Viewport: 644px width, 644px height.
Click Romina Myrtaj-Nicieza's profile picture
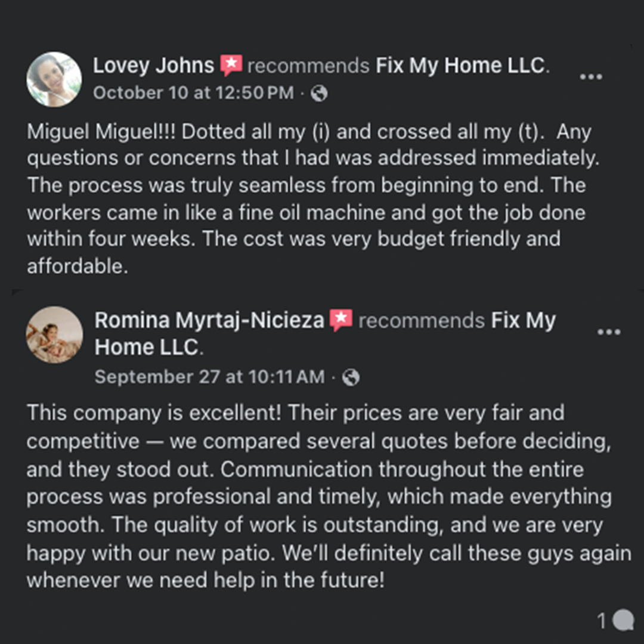[54, 335]
